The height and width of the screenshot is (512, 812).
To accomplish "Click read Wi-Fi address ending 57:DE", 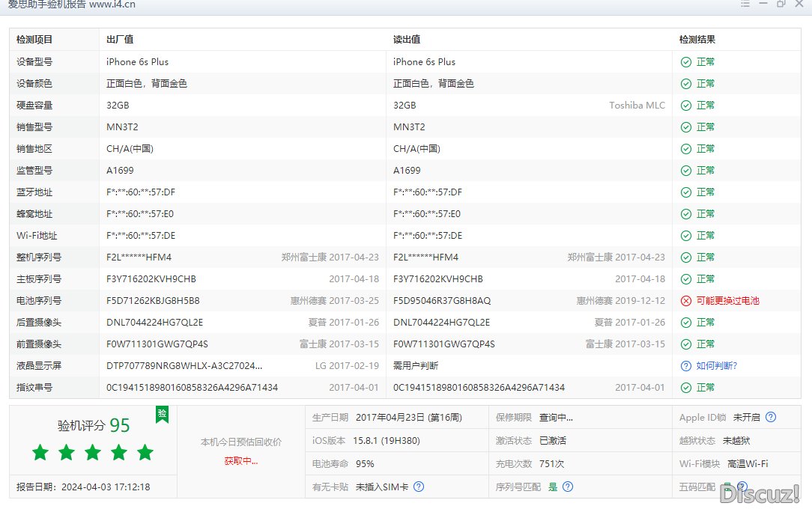I will coord(427,236).
